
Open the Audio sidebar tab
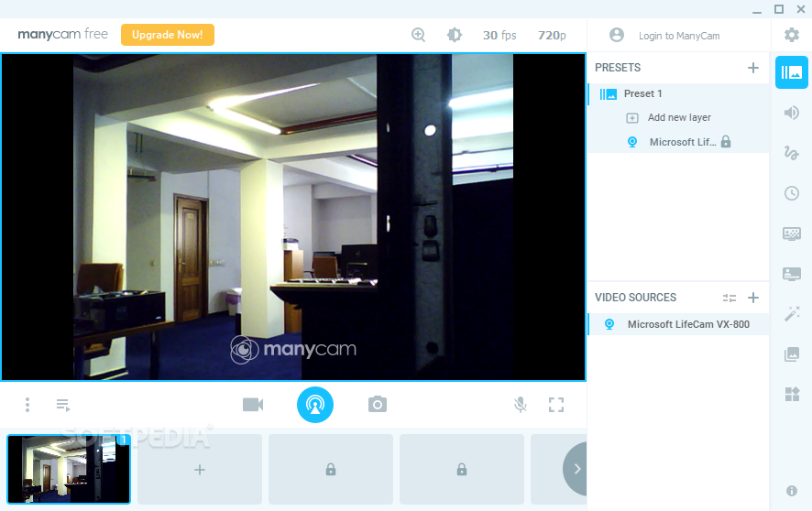791,113
